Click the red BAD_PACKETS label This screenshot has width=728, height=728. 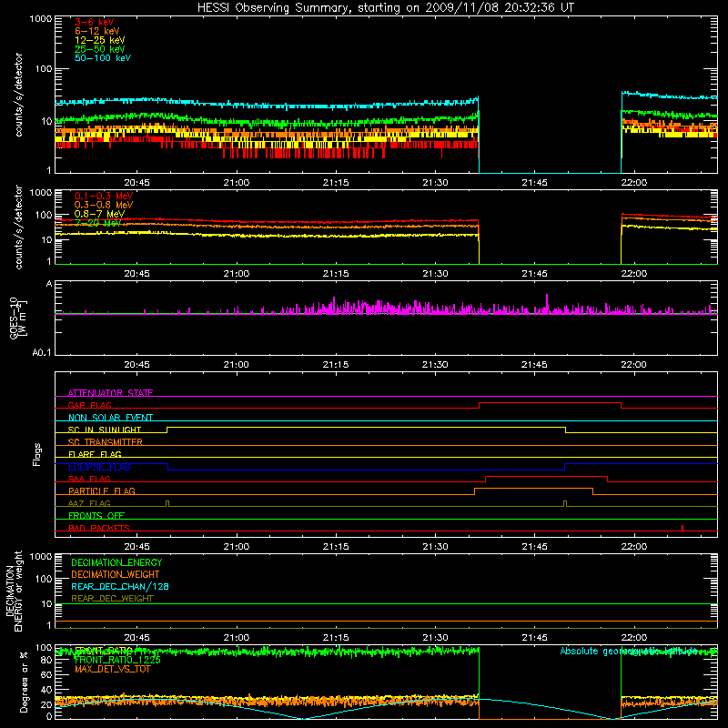tap(99, 528)
